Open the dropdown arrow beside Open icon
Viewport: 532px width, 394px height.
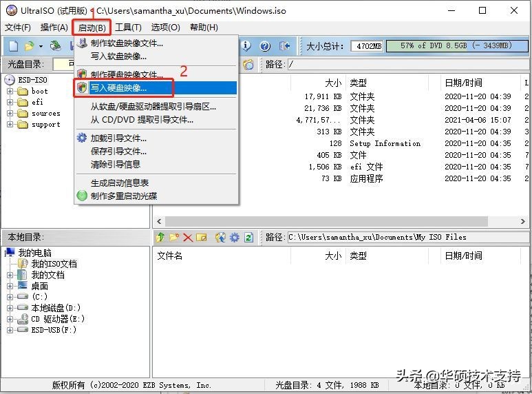point(41,46)
